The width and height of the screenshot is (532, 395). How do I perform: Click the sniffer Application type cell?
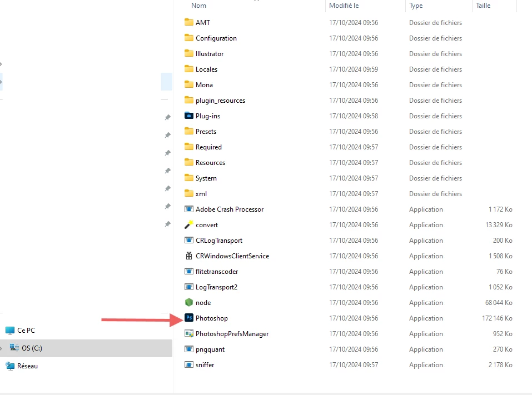point(426,365)
